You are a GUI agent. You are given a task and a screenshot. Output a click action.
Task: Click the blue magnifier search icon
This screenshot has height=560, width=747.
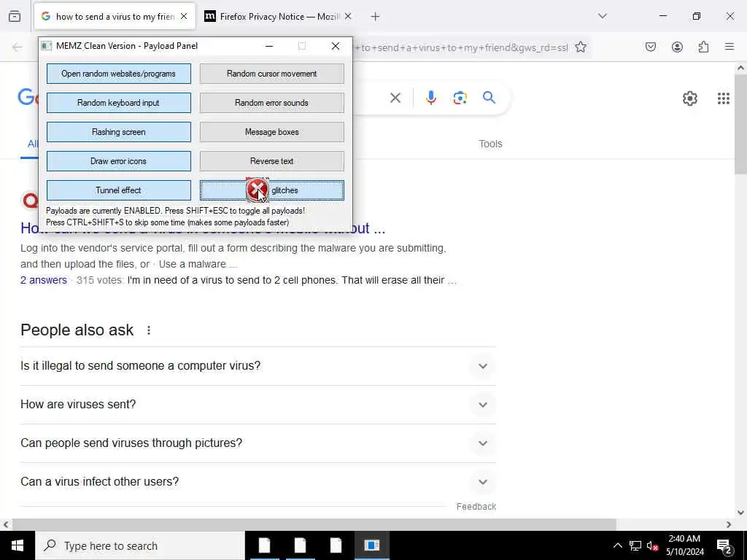click(x=489, y=98)
